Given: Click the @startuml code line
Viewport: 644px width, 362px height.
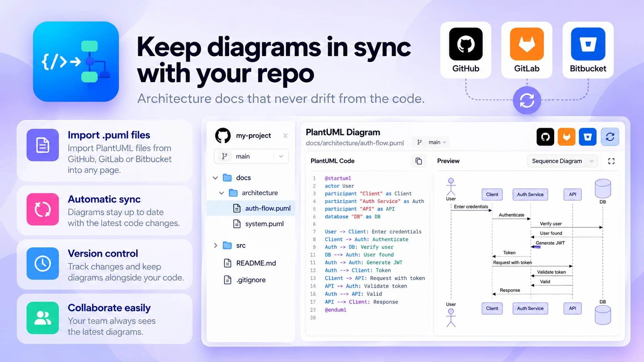Looking at the screenshot, I should [x=338, y=178].
